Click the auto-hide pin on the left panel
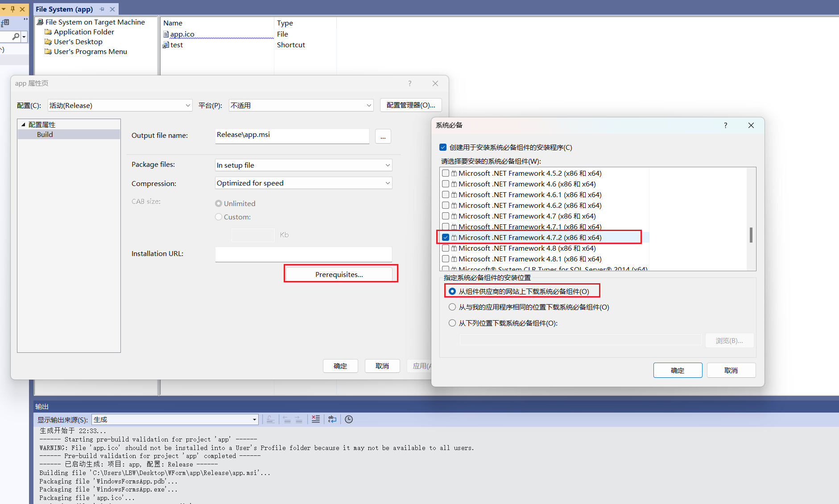This screenshot has width=839, height=504. pos(12,9)
